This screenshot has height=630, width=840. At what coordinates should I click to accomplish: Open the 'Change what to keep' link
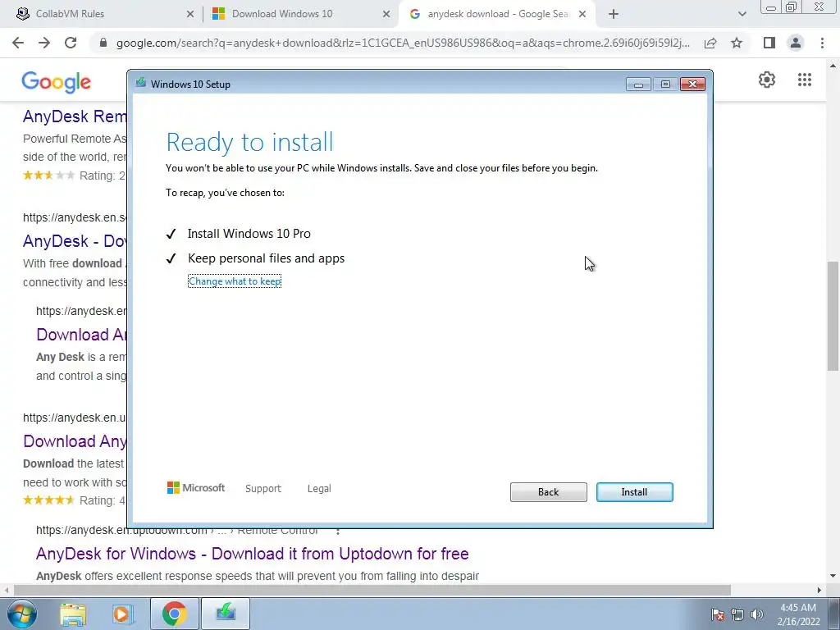point(235,281)
